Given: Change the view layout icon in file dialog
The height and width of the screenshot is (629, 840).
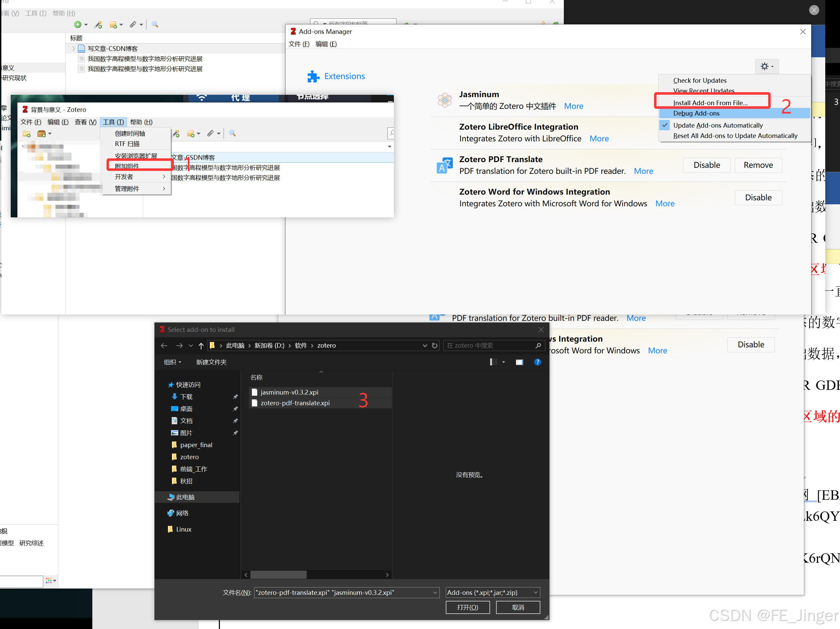Looking at the screenshot, I should (x=493, y=362).
